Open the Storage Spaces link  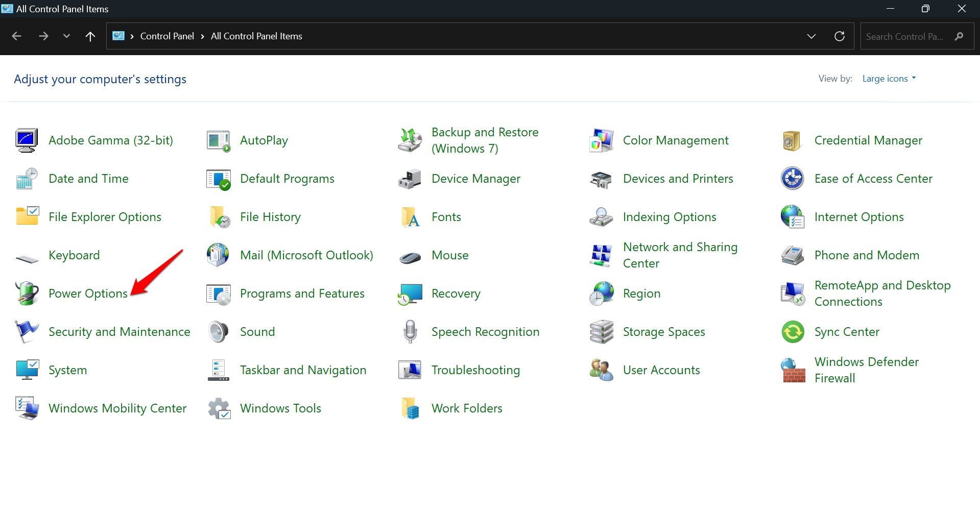(664, 332)
